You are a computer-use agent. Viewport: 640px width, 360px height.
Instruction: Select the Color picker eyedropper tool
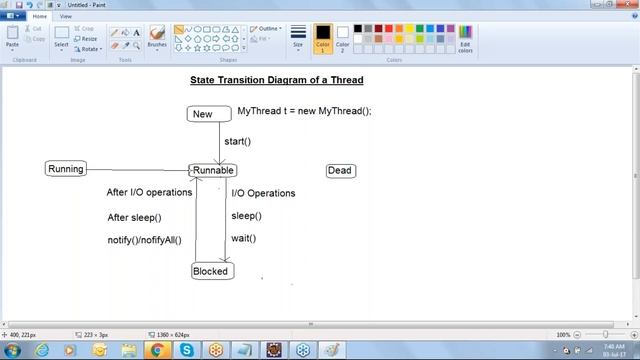(126, 45)
